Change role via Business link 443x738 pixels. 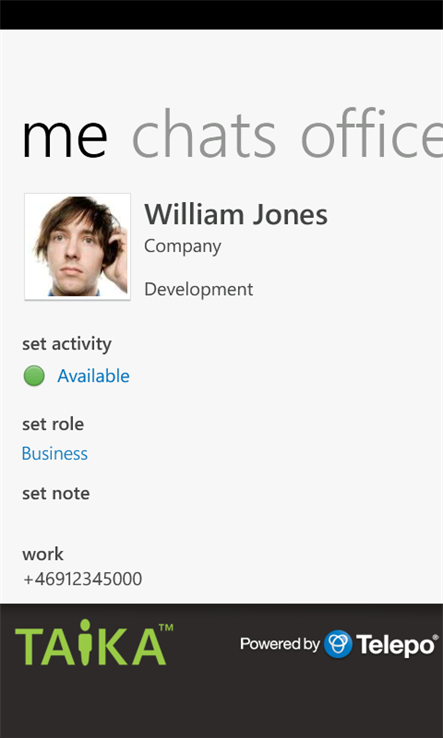[55, 453]
